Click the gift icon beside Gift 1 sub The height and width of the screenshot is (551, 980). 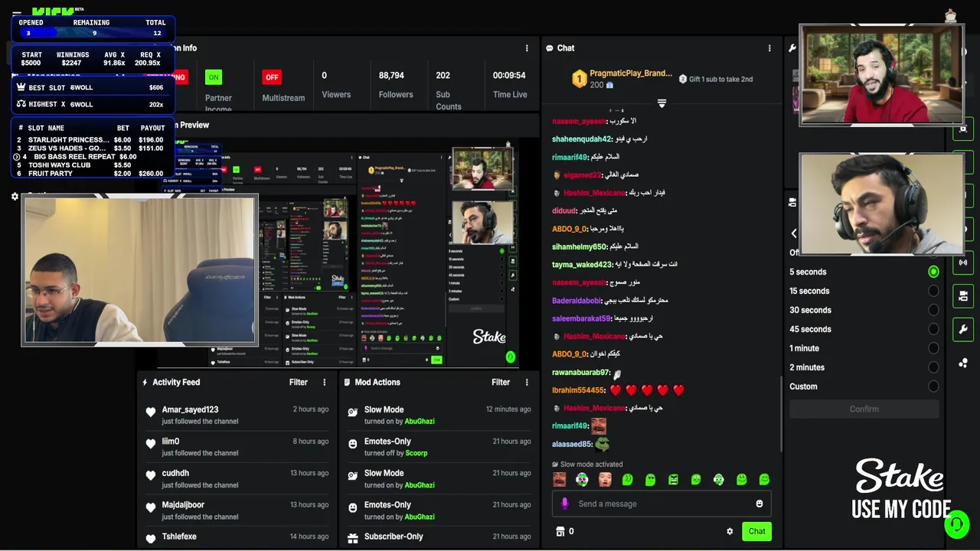(683, 79)
